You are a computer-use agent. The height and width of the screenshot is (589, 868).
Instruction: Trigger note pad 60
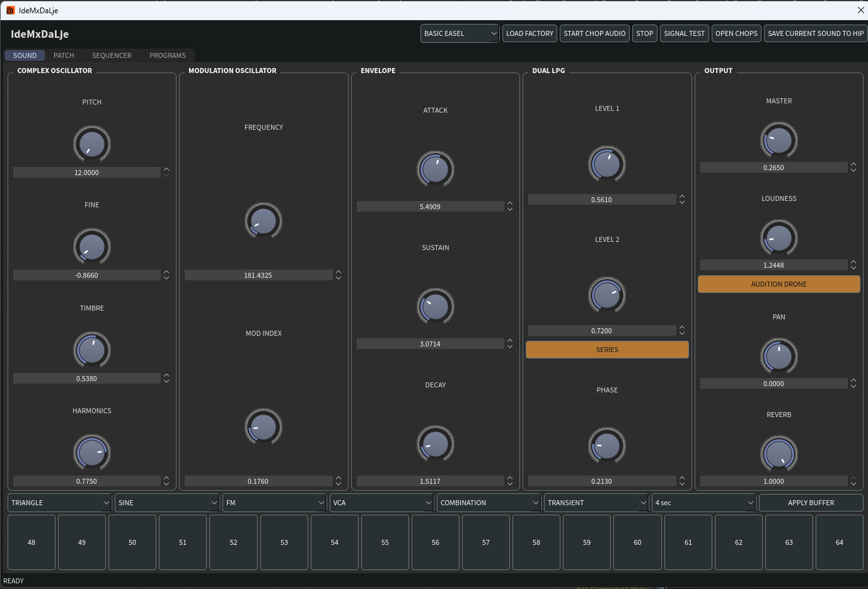pos(637,542)
